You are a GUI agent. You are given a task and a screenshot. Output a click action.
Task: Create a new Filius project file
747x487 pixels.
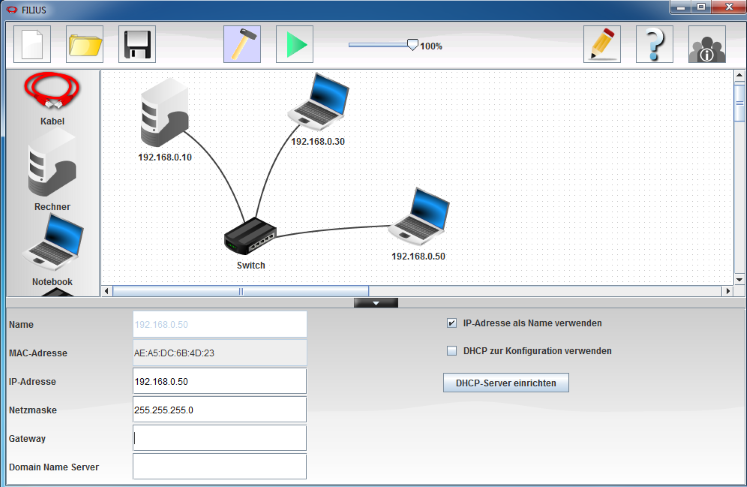pyautogui.click(x=32, y=44)
